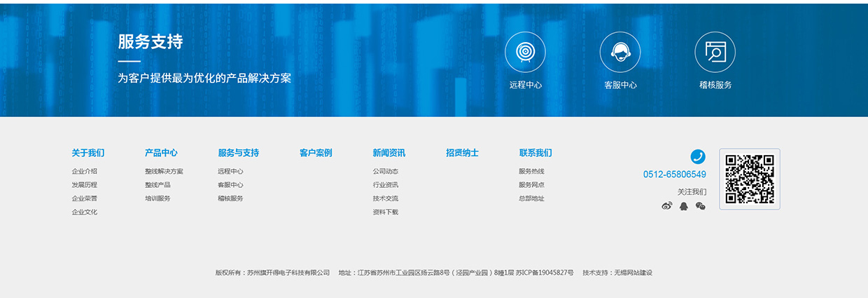Click the 资料下载 link
868x298 pixels.
pyautogui.click(x=385, y=212)
